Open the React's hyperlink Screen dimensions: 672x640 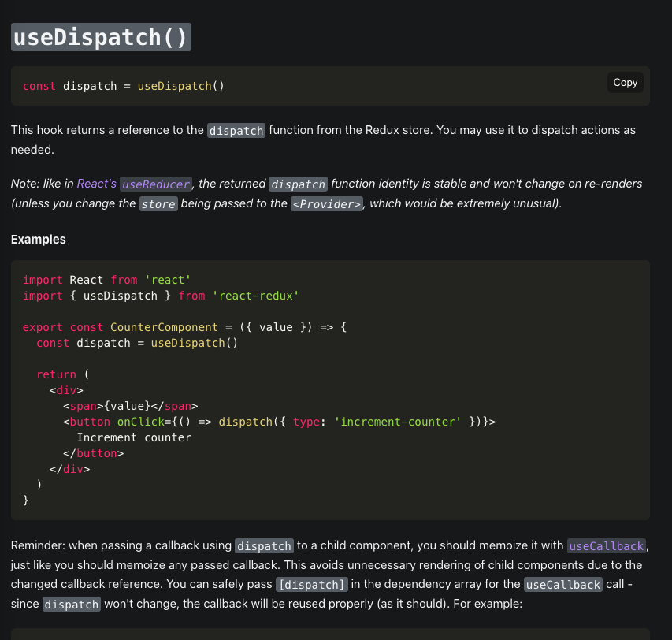(x=95, y=184)
